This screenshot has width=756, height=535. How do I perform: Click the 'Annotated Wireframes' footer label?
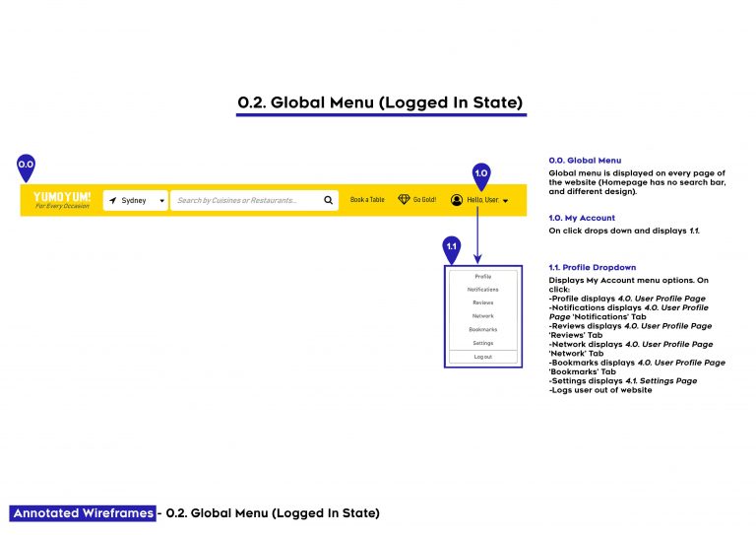pyautogui.click(x=83, y=513)
